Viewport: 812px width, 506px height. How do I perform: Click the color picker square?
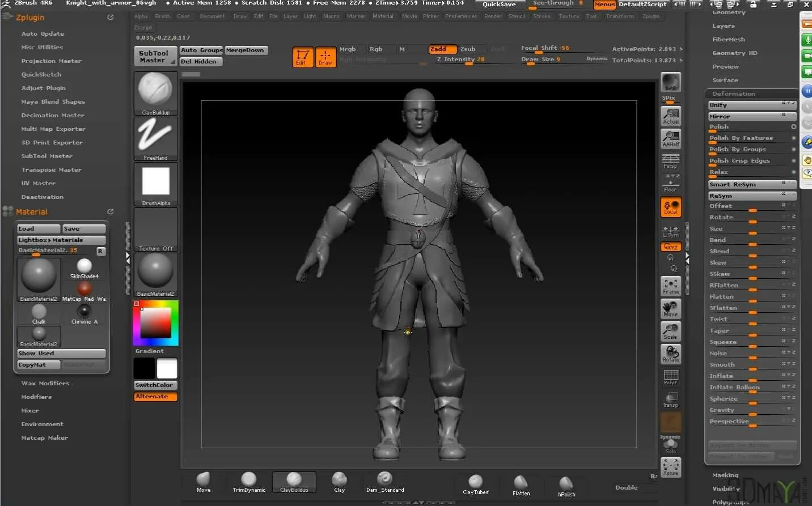pos(155,324)
